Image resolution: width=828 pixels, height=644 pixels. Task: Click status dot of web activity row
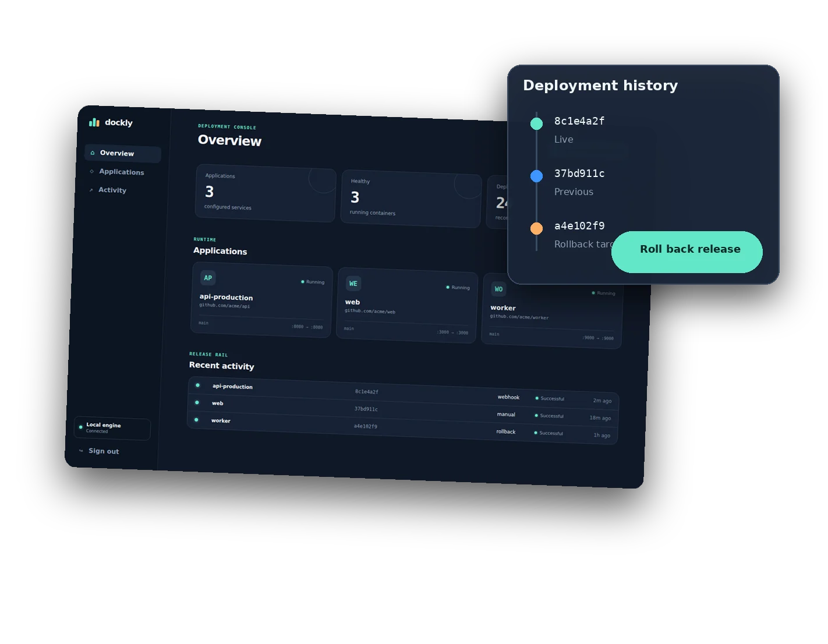[197, 402]
